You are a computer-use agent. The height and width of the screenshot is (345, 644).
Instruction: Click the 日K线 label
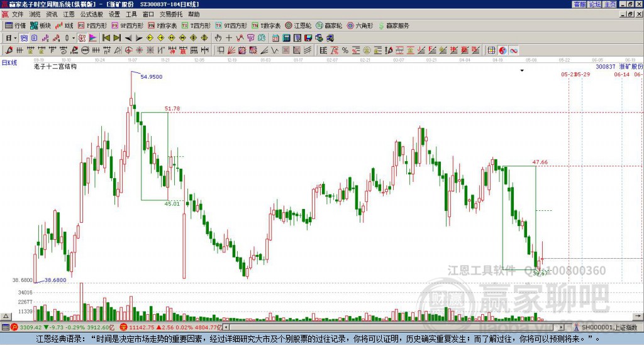[x=9, y=62]
